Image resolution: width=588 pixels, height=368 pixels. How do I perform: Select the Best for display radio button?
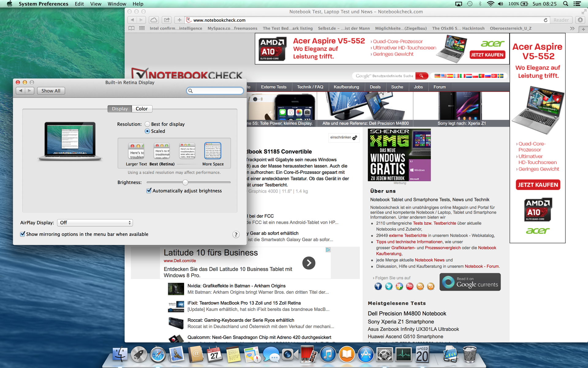tap(148, 124)
